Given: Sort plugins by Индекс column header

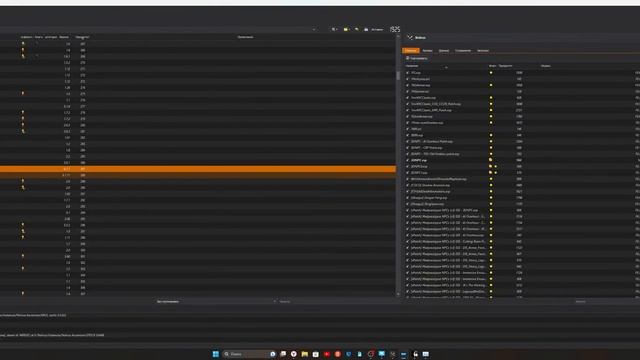Looking at the screenshot, I should [546, 66].
